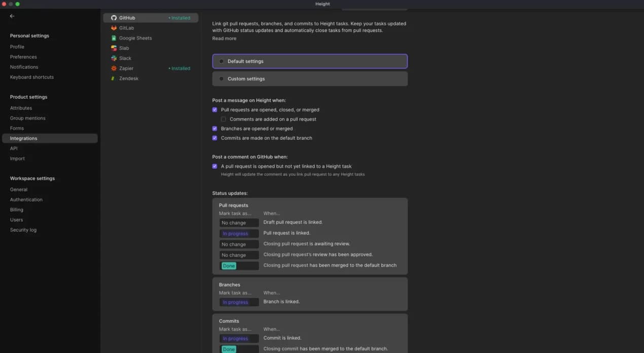Click the Installed status next to GitHub
The height and width of the screenshot is (353, 644).
180,18
